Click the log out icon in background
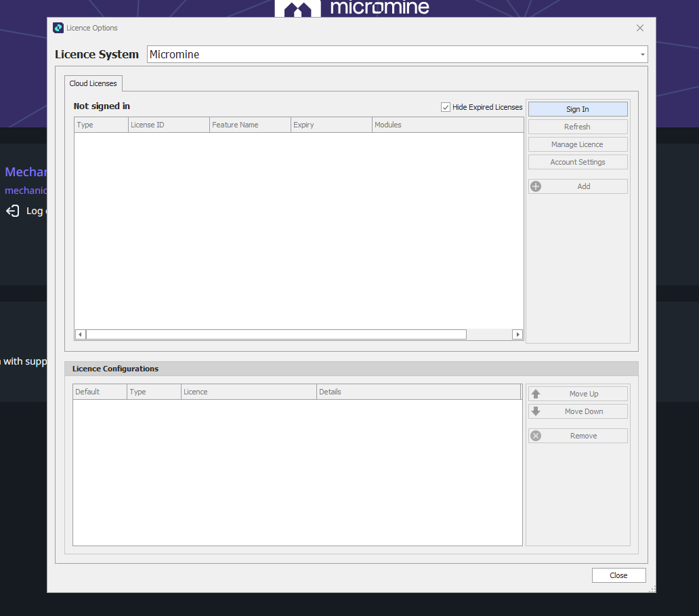Image resolution: width=699 pixels, height=616 pixels. tap(12, 211)
